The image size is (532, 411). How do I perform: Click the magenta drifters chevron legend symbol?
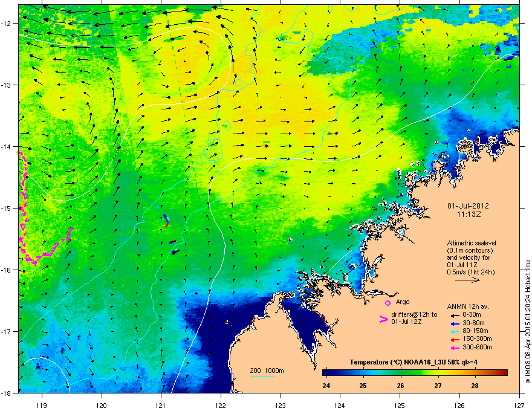click(383, 319)
